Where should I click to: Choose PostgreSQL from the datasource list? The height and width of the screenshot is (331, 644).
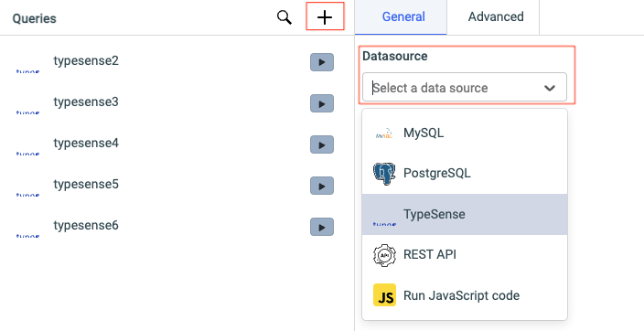(x=465, y=174)
